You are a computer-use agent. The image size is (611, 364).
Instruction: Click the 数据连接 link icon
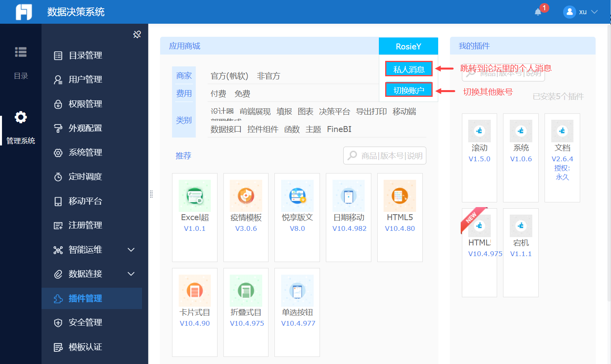click(x=58, y=274)
